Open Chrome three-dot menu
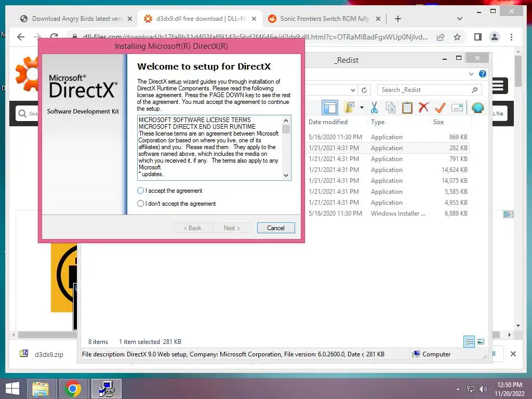Image resolution: width=532 pixels, height=399 pixels. coord(511,37)
